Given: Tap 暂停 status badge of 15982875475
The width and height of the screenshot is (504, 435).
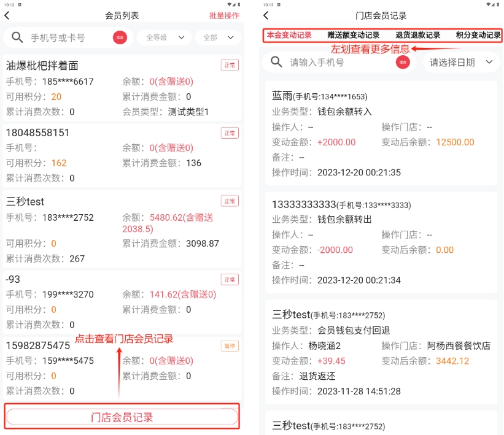Looking at the screenshot, I should pos(230,346).
